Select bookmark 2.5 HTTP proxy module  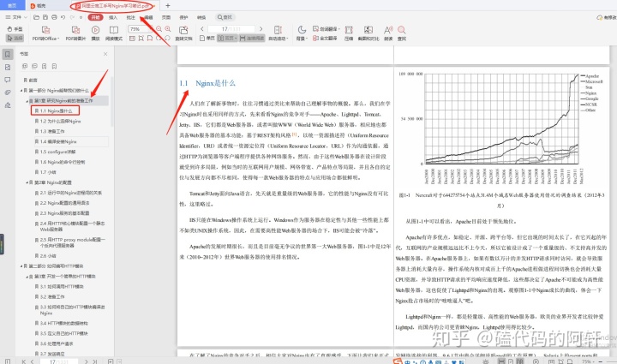coord(72,242)
